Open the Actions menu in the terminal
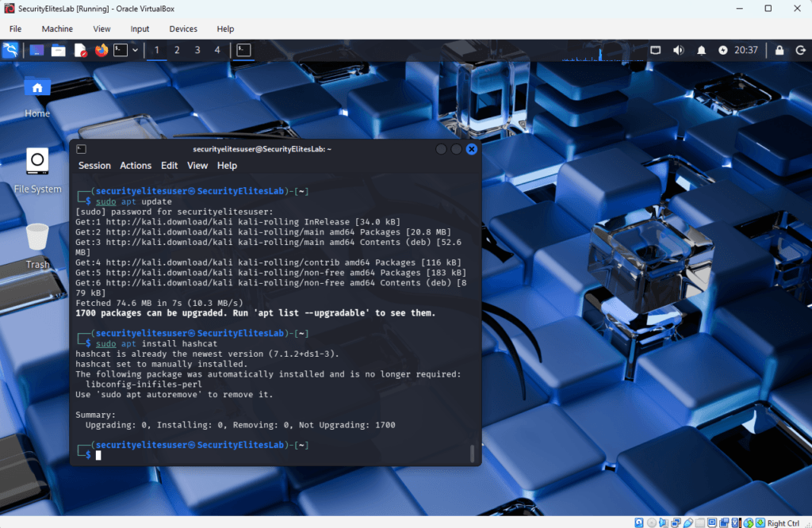Image resolution: width=812 pixels, height=528 pixels. click(135, 165)
